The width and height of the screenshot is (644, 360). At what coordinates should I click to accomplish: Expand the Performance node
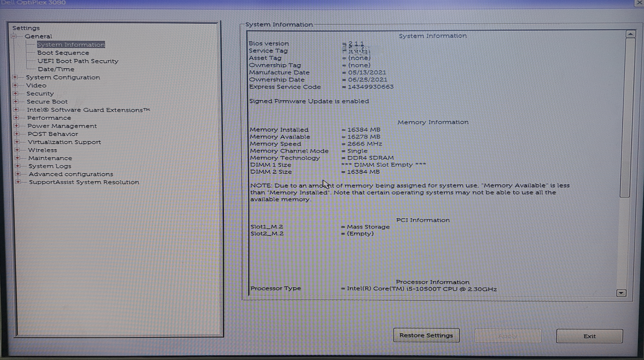(x=16, y=118)
